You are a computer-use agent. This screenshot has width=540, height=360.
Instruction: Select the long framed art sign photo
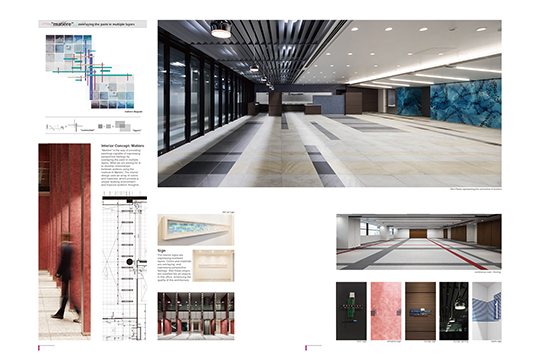196,229
